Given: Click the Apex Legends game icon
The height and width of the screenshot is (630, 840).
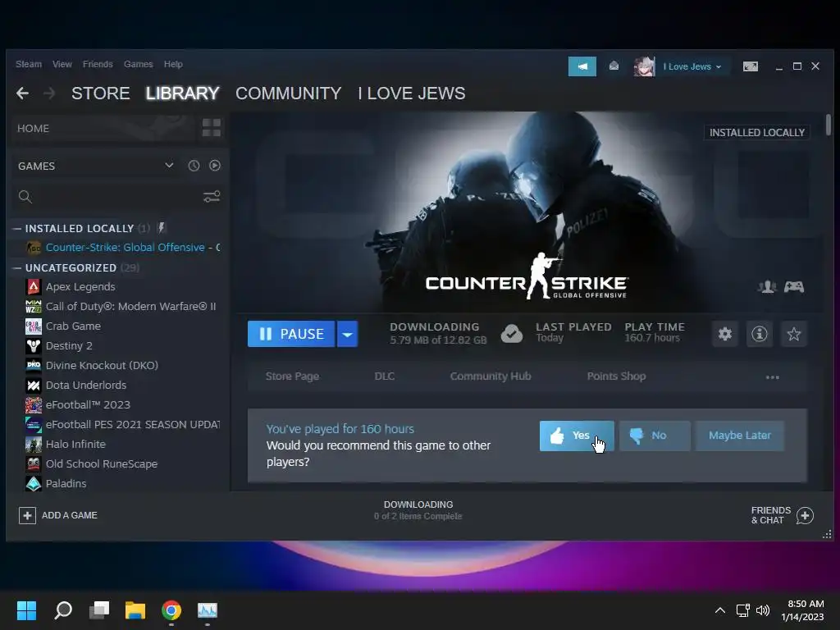Looking at the screenshot, I should click(33, 286).
